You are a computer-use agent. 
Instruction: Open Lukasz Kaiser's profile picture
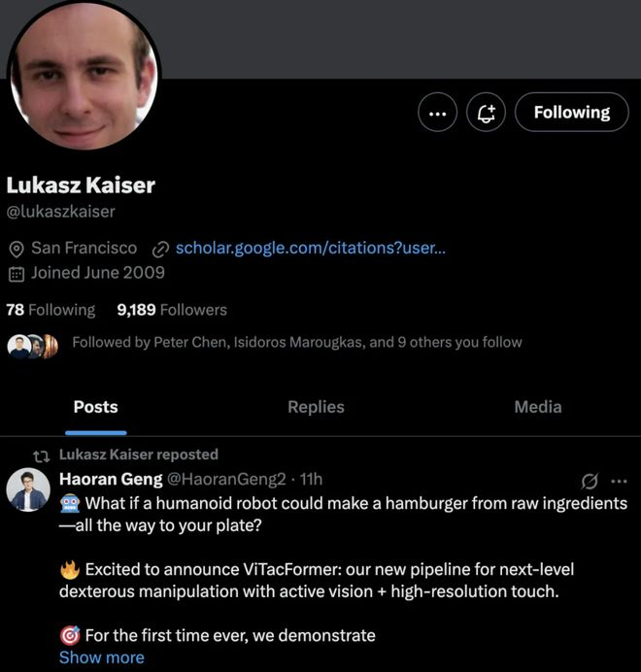pyautogui.click(x=84, y=78)
